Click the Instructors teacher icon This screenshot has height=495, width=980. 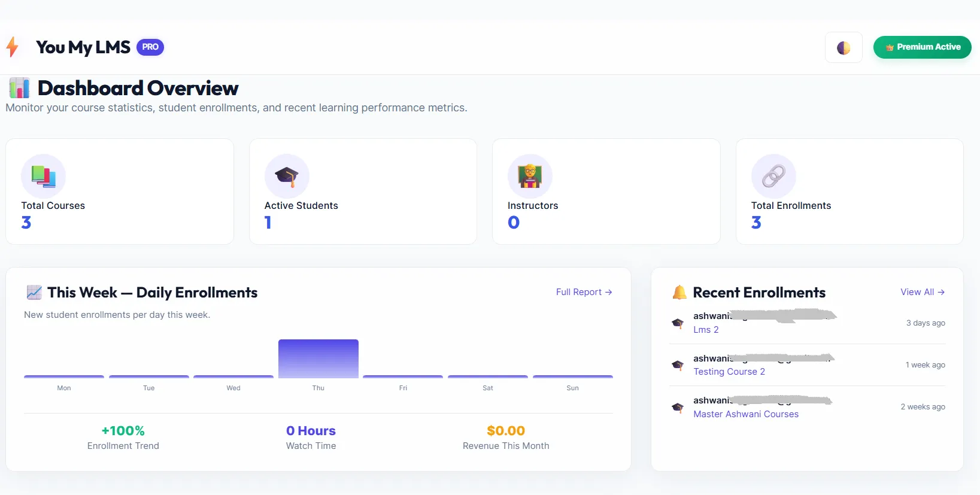[x=530, y=176]
